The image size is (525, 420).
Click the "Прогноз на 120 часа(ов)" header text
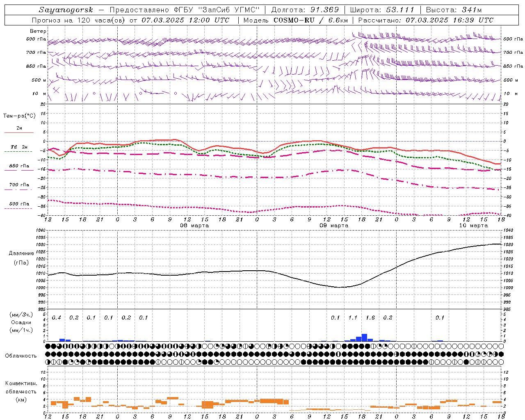(x=78, y=20)
